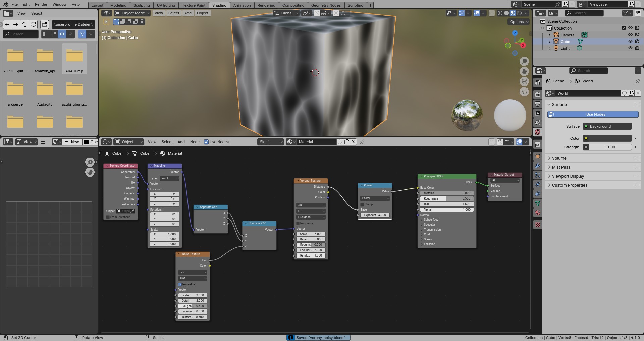Open the Texture checkerboard properties tab
Image resolution: width=644 pixels, height=341 pixels.
click(x=538, y=225)
